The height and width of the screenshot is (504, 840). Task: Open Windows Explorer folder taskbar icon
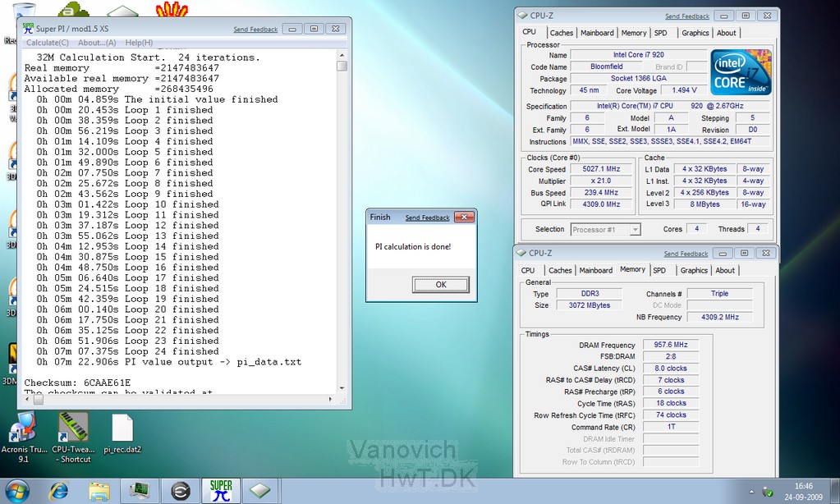tap(99, 491)
